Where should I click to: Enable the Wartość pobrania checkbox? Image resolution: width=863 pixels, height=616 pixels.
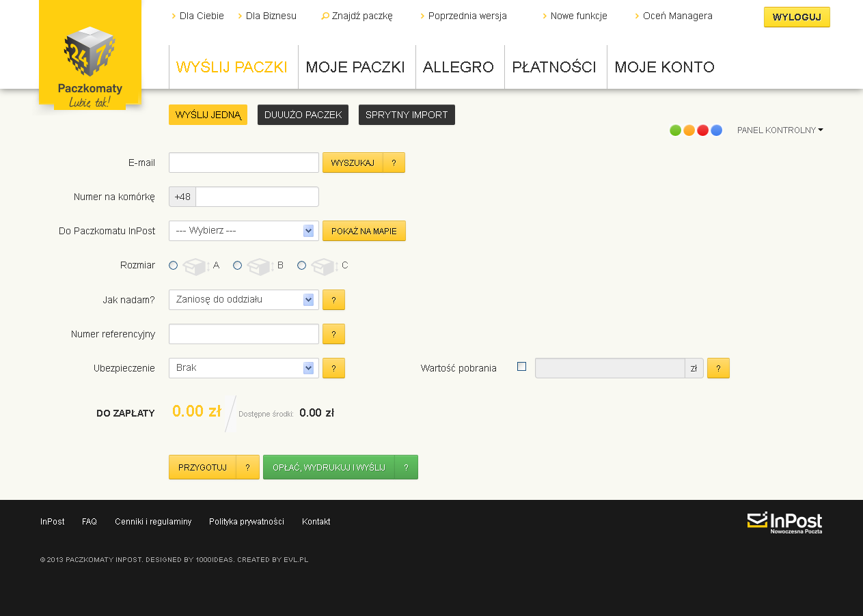pos(522,367)
